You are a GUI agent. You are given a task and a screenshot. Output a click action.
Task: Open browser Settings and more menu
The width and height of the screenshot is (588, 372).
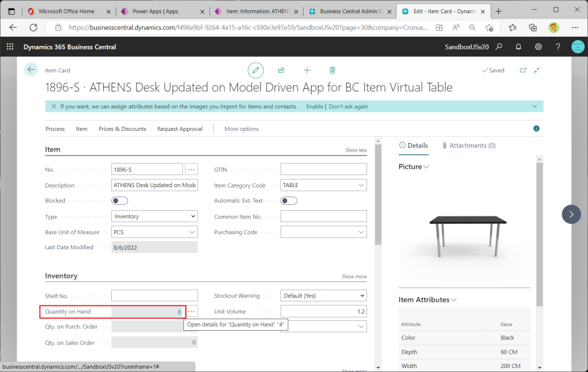pos(575,28)
